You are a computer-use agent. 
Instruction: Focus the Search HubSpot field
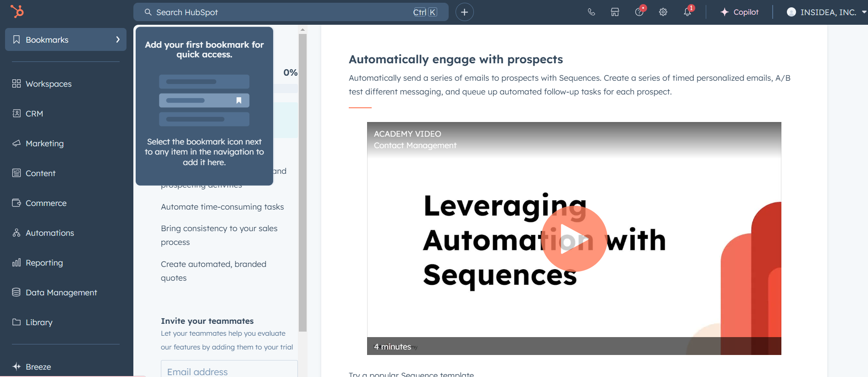(291, 12)
